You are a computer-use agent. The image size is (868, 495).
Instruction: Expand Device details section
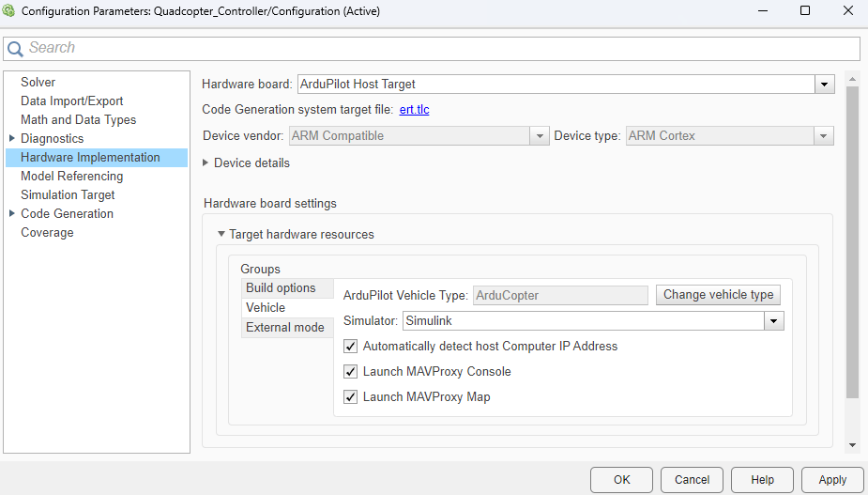(206, 162)
